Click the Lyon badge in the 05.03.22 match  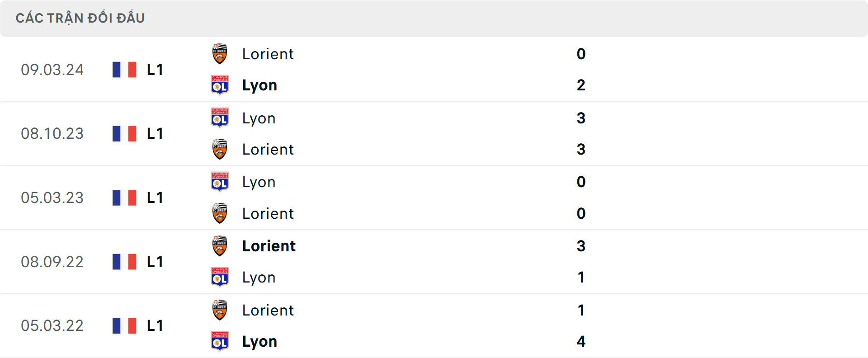[220, 341]
